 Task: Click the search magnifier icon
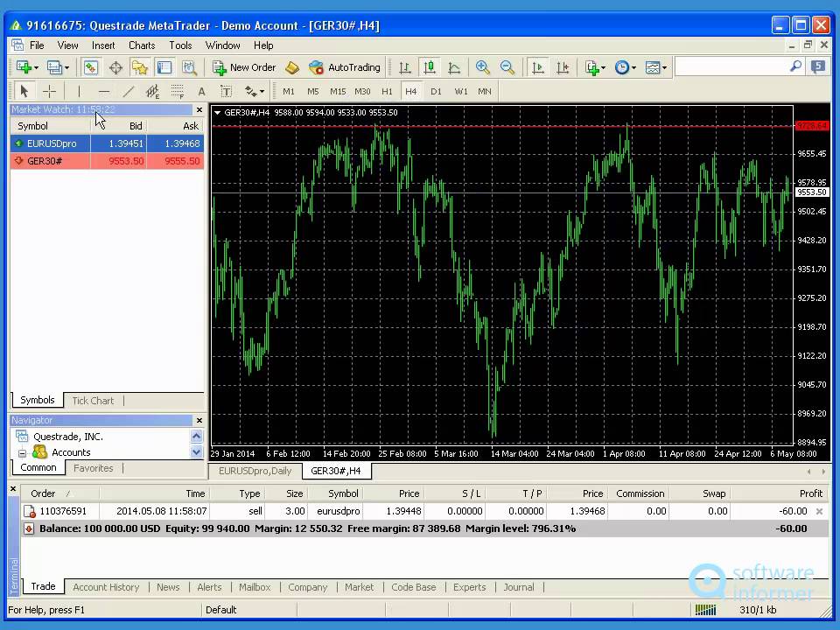click(x=795, y=66)
